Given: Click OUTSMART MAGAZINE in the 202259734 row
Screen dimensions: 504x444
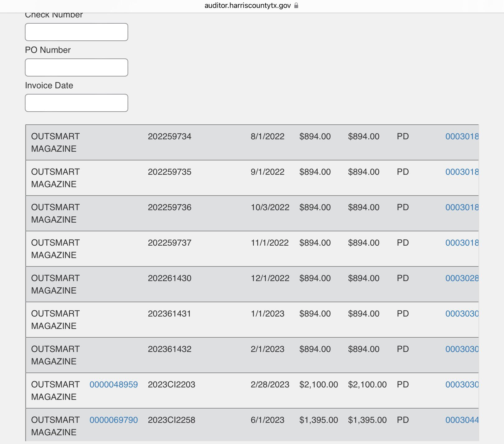Looking at the screenshot, I should [x=55, y=143].
